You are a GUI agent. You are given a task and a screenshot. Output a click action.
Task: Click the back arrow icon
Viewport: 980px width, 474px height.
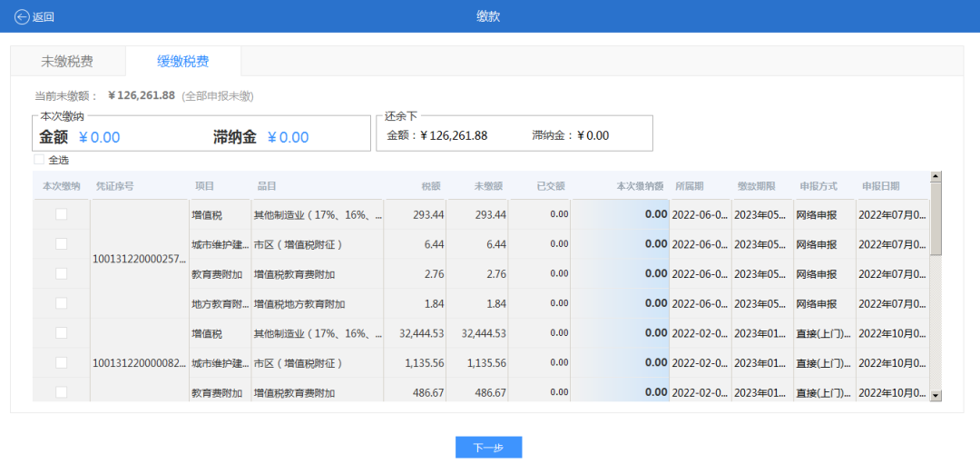coord(22,17)
